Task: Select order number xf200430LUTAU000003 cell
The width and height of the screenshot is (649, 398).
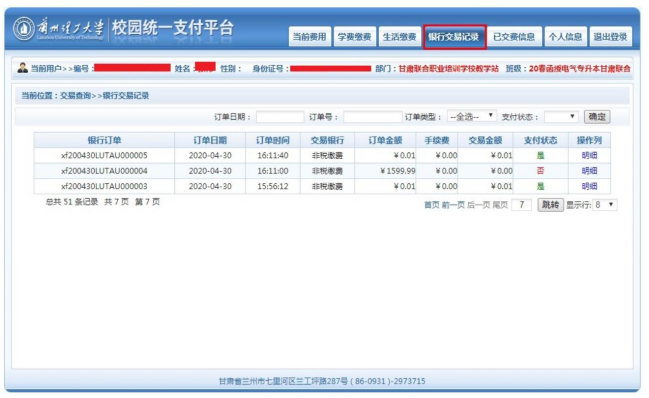Action: 104,186
